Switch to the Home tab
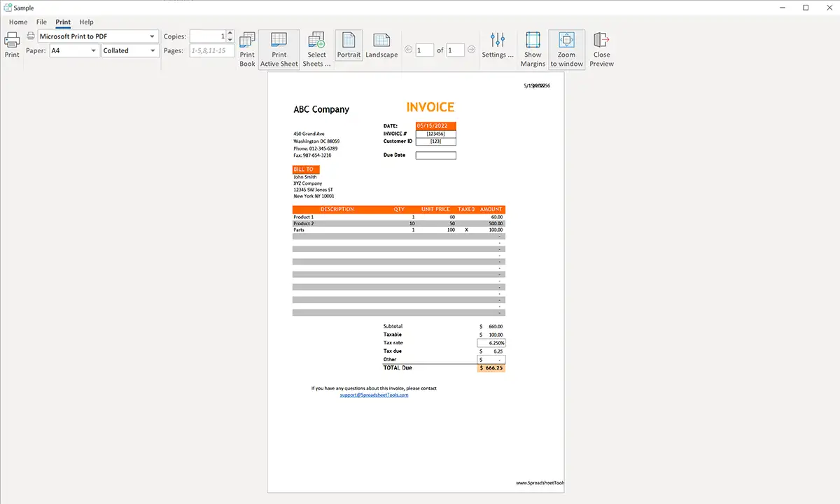840x504 pixels. click(x=18, y=22)
